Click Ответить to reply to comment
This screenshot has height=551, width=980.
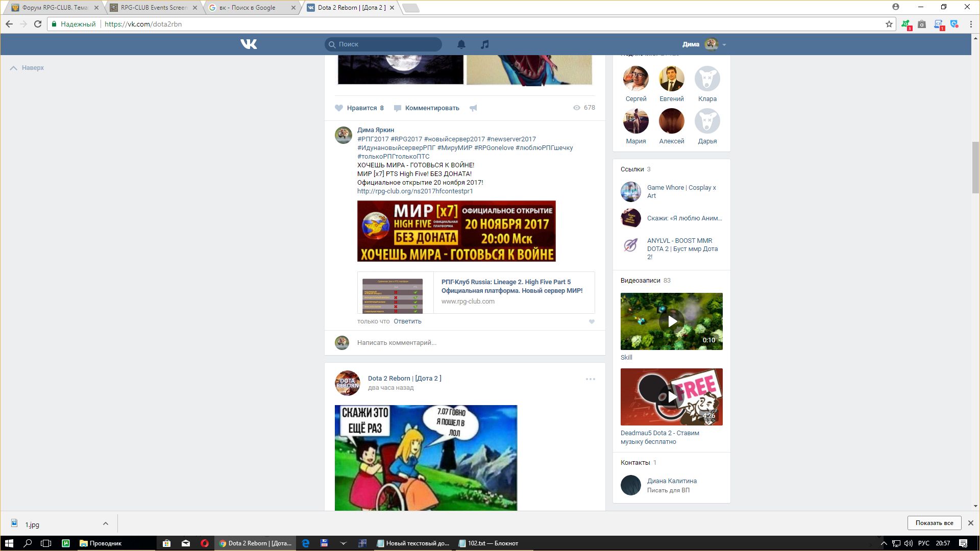[407, 321]
